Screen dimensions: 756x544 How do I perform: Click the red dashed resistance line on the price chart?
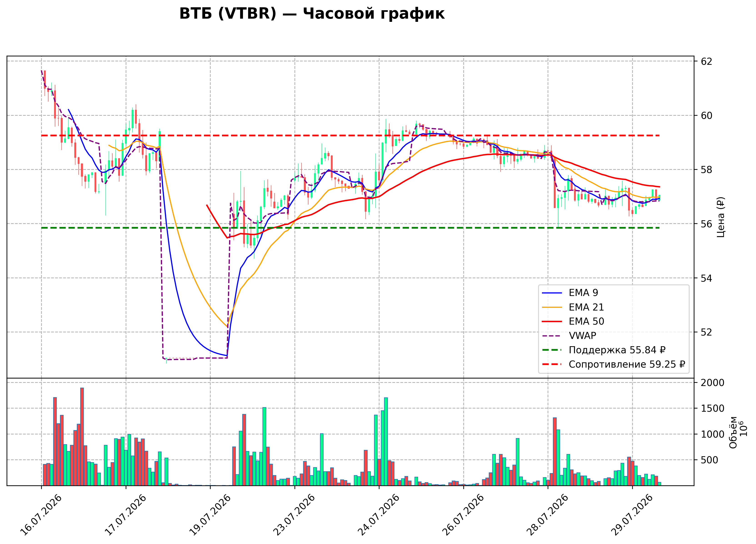350,136
